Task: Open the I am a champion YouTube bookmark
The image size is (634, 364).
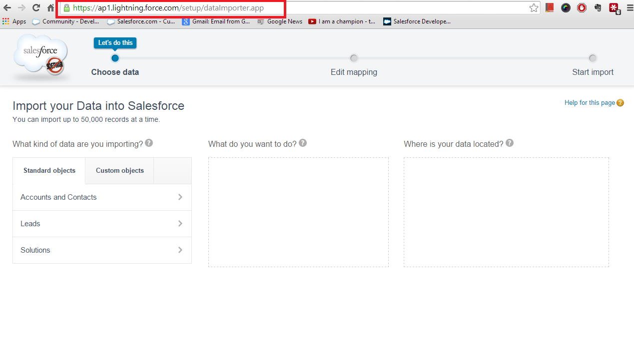Action: (x=342, y=21)
